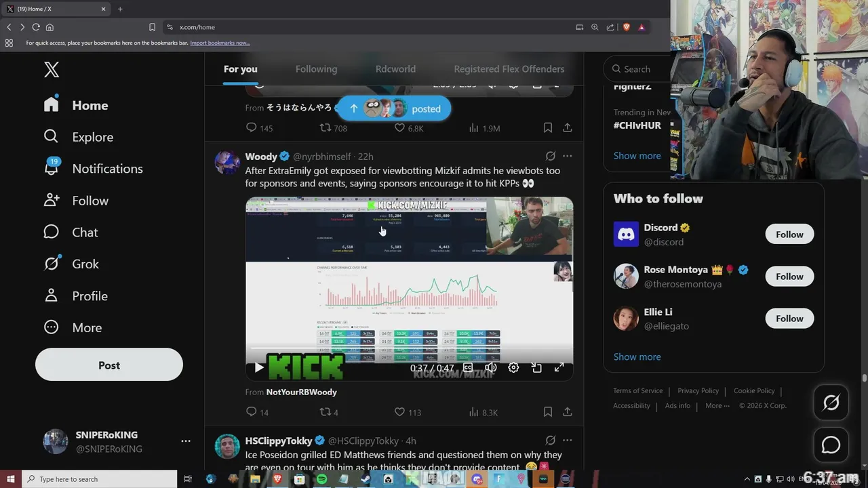Share Woody's Mizkif post
This screenshot has height=488, width=868.
pyautogui.click(x=568, y=411)
